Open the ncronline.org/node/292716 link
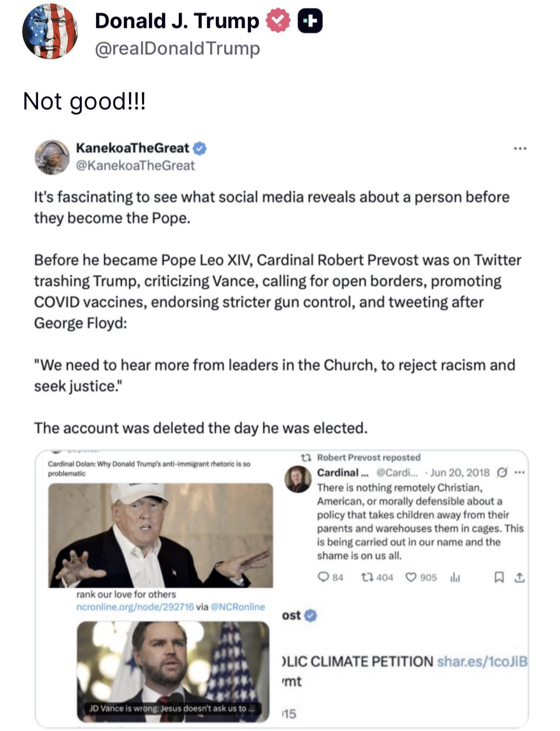 135,606
